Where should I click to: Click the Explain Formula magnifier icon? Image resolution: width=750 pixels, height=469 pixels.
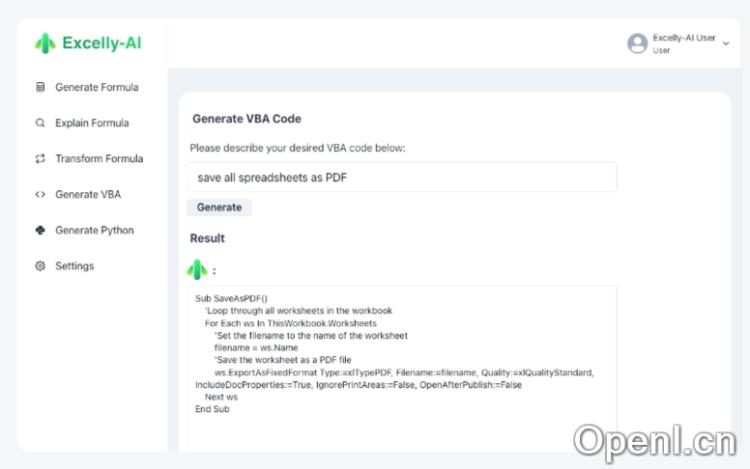(x=40, y=123)
